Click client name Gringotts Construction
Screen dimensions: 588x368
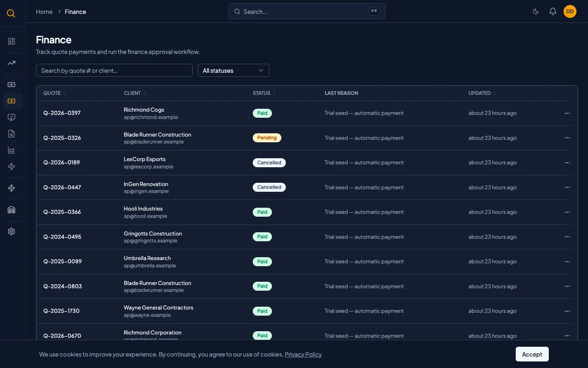click(x=153, y=233)
